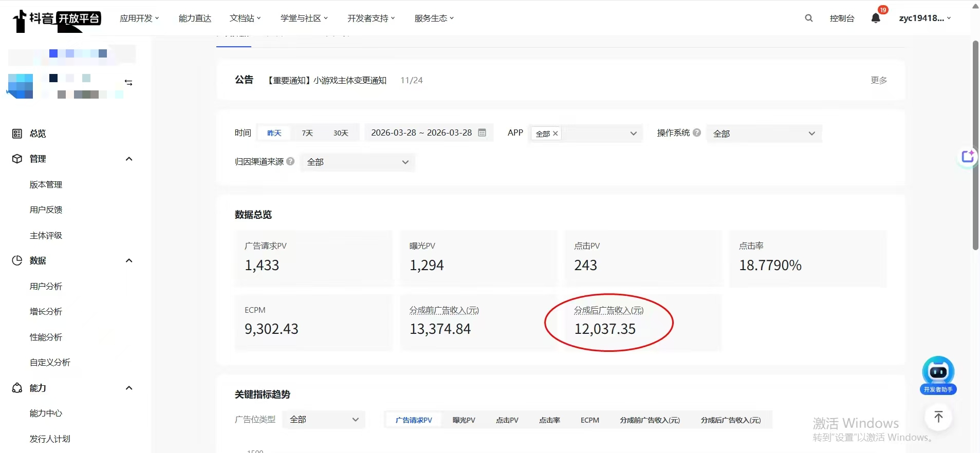Show 点击PV trend

coord(507,420)
